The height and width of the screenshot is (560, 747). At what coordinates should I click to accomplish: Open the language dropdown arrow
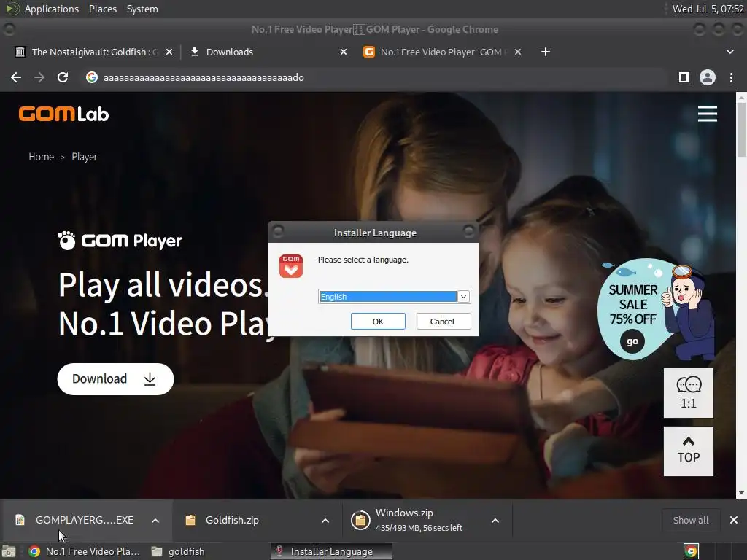pyautogui.click(x=463, y=297)
